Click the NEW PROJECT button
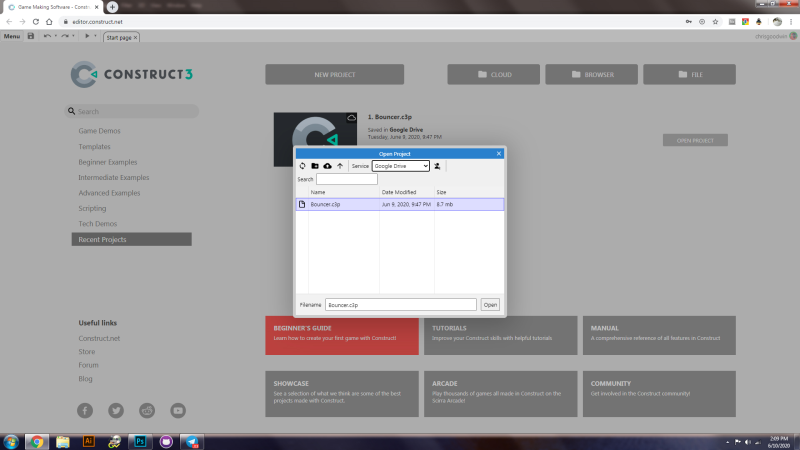Viewport: 800px width, 450px height. tap(335, 74)
